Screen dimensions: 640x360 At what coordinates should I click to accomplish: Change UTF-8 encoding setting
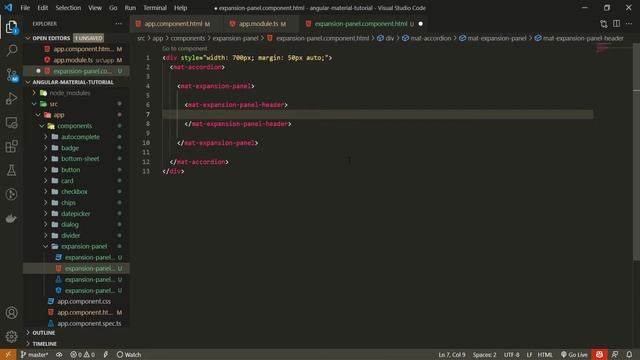coord(511,354)
